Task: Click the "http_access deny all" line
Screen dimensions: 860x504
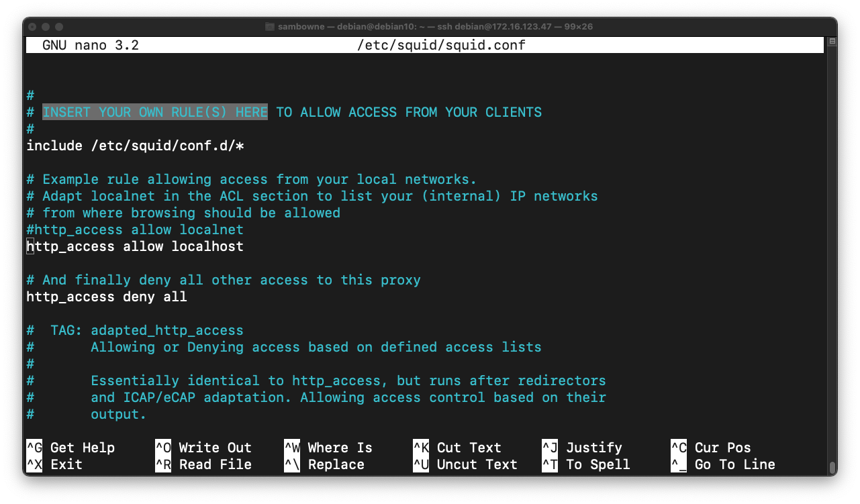Action: click(x=107, y=297)
